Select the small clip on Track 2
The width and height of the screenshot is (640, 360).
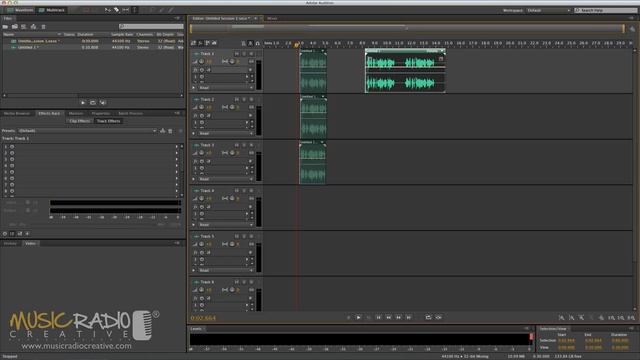pyautogui.click(x=313, y=118)
